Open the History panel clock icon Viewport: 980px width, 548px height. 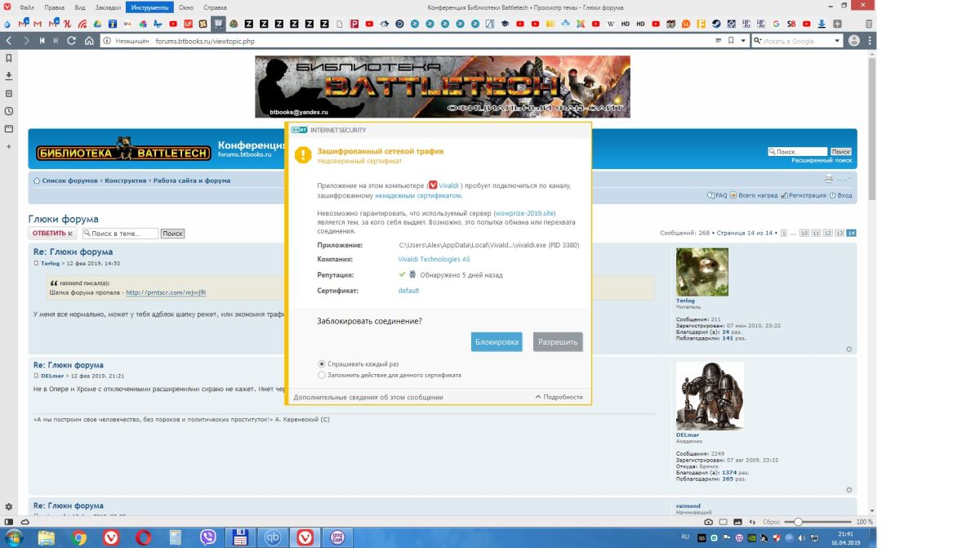click(x=8, y=111)
